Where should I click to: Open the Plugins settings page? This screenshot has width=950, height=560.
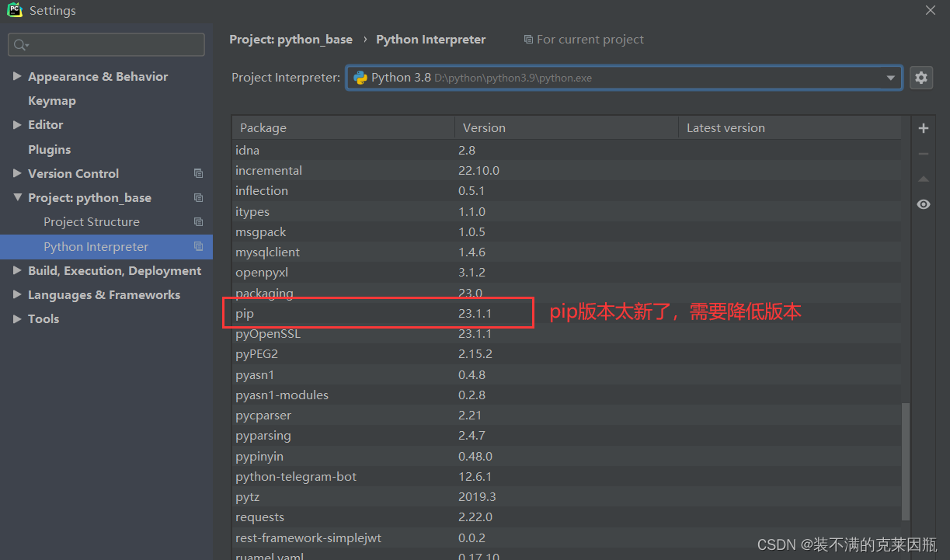click(49, 149)
